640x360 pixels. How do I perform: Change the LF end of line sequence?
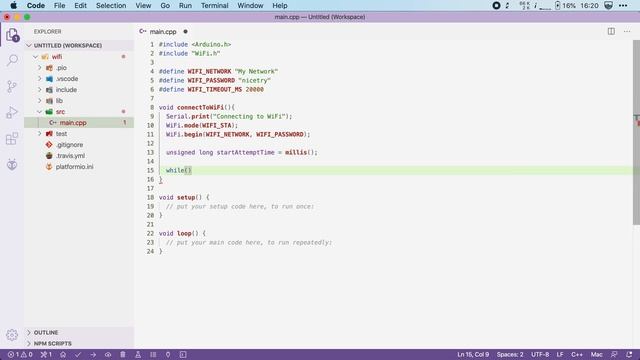(x=560, y=355)
